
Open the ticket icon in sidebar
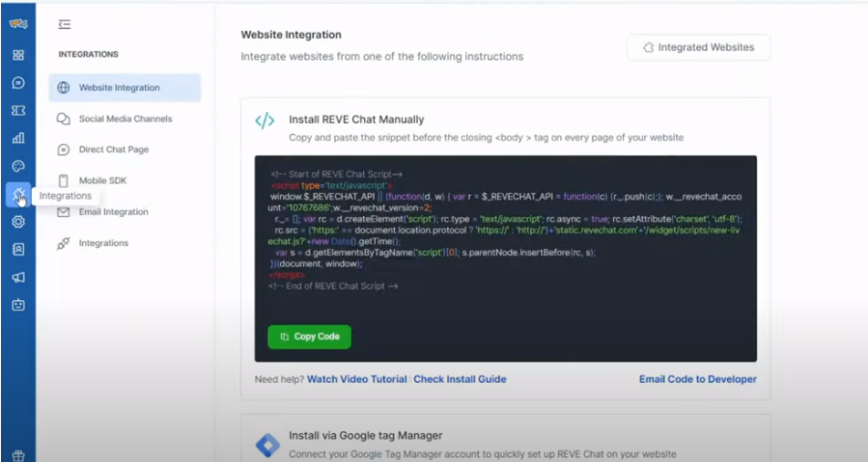[18, 111]
